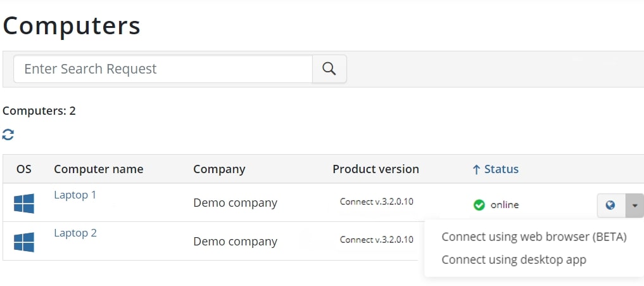Click Connect v.3.2.0.10 in Laptop 1 row
The height and width of the screenshot is (286, 644).
point(377,202)
